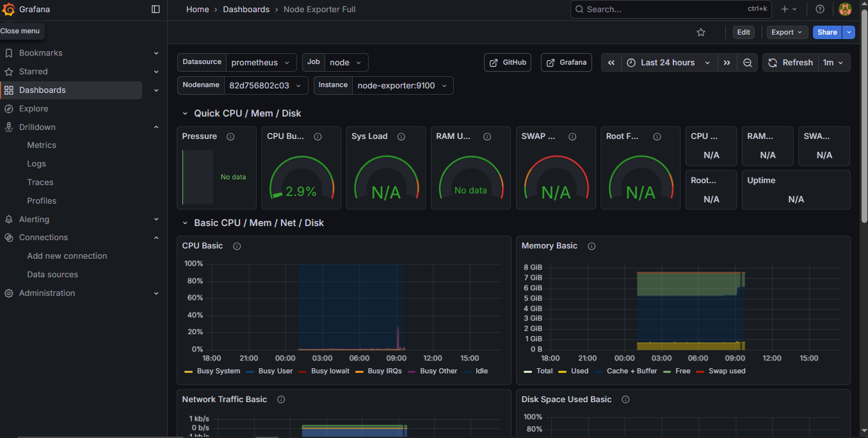Screen dimensions: 868x438
Task: Click info icon on Sys Load panel
Action: tap(401, 136)
